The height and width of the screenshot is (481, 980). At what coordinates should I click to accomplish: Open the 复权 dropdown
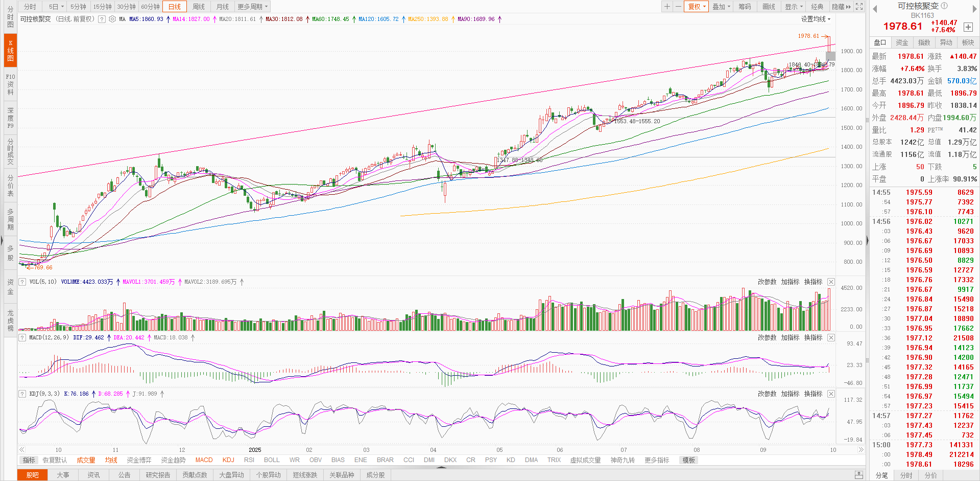click(697, 7)
